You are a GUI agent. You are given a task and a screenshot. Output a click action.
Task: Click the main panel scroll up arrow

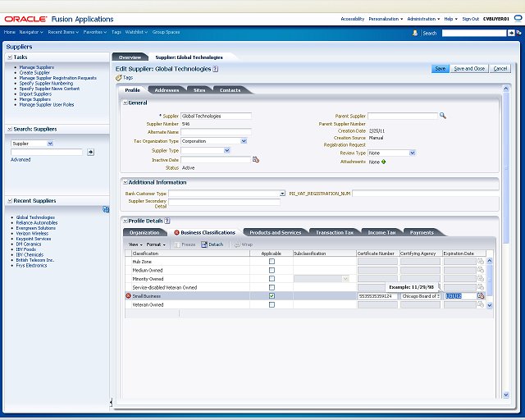[506, 89]
